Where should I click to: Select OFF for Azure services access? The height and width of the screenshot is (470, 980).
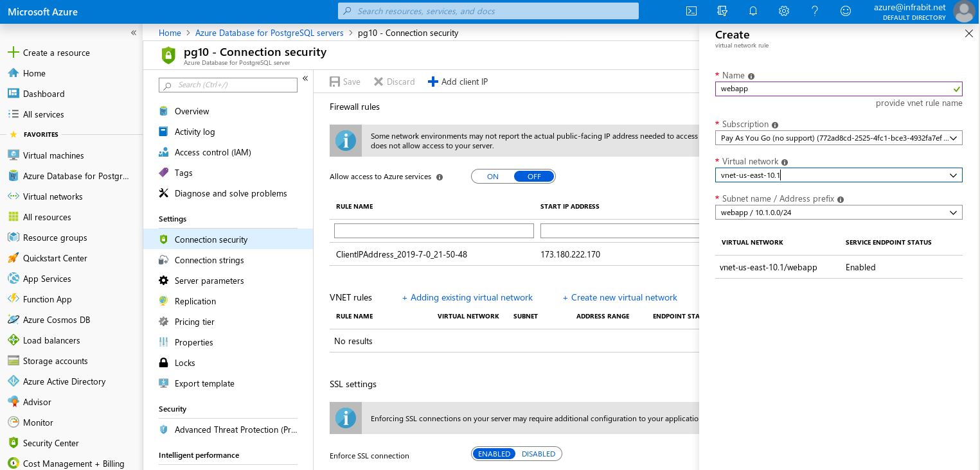tap(534, 177)
